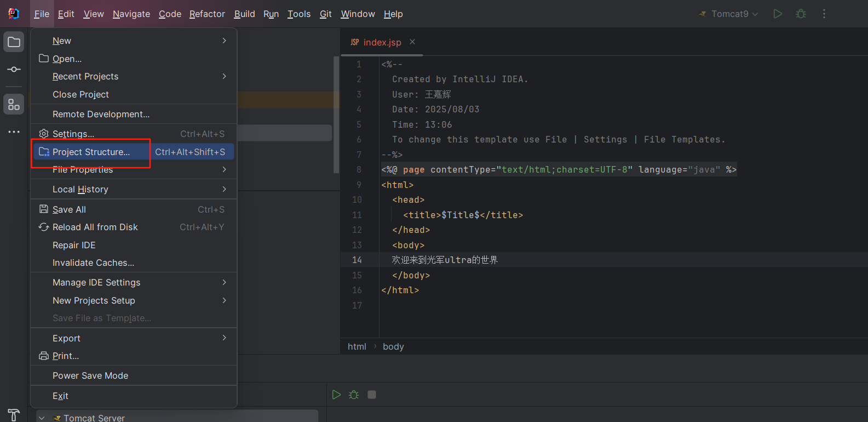Open the Edit menu
The image size is (868, 422).
(x=66, y=14)
